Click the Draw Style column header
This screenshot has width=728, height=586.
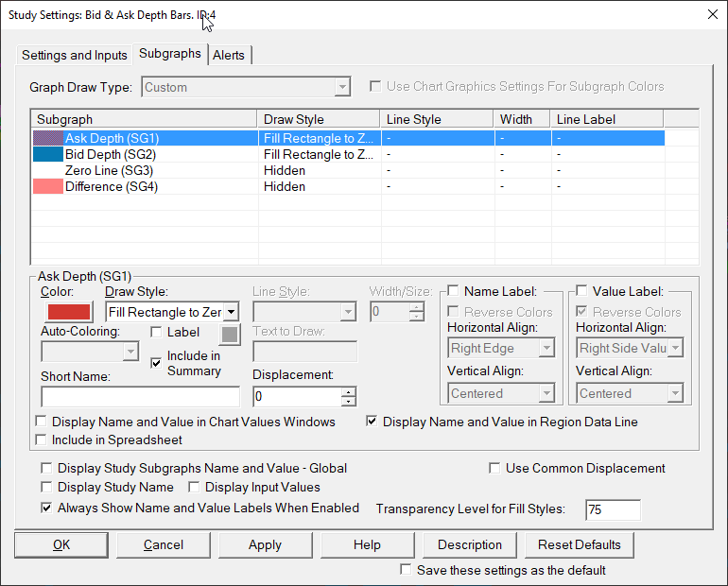tap(319, 119)
